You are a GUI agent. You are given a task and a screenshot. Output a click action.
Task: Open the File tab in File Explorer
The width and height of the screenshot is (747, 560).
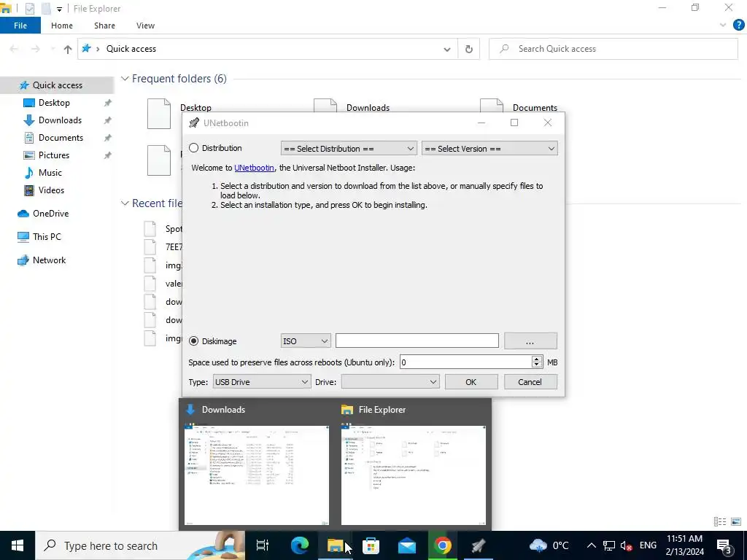pyautogui.click(x=20, y=26)
